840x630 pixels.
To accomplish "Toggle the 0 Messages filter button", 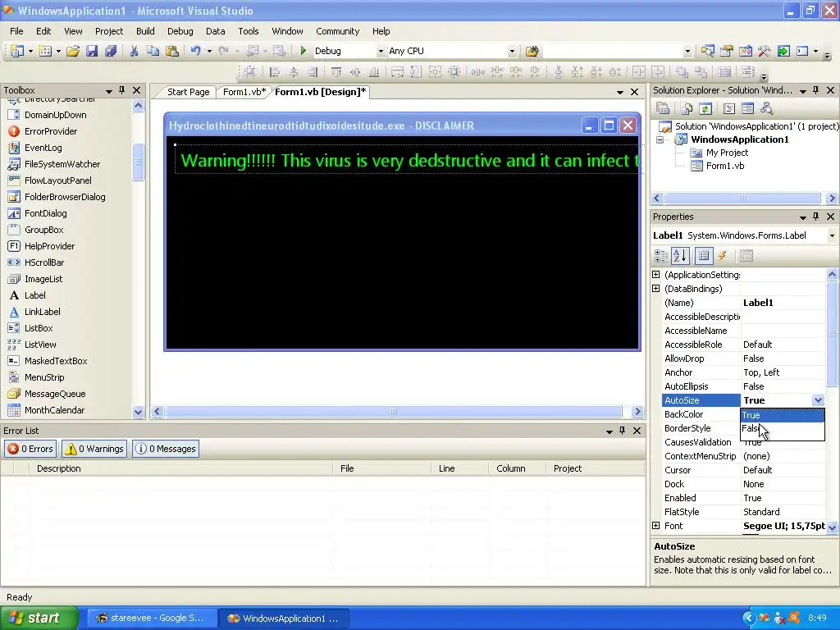I will click(166, 449).
